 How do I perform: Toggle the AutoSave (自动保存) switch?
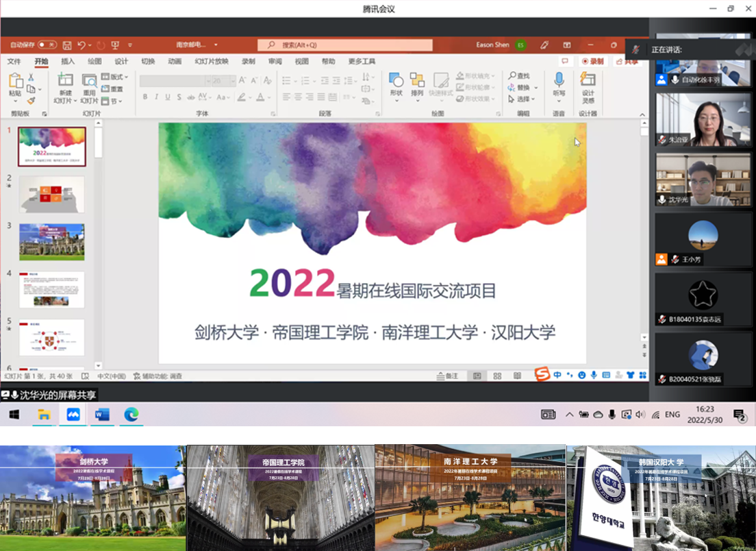coord(47,45)
